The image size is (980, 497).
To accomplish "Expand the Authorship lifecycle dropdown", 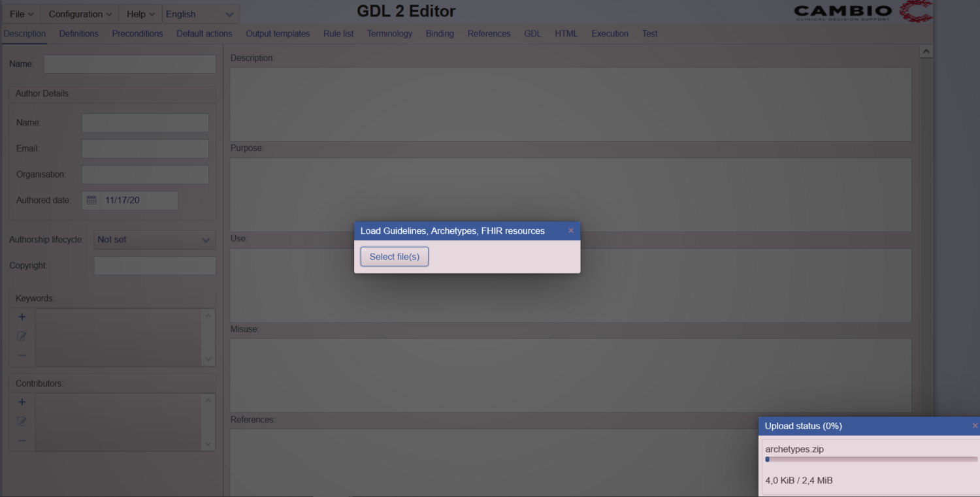I will pos(154,240).
